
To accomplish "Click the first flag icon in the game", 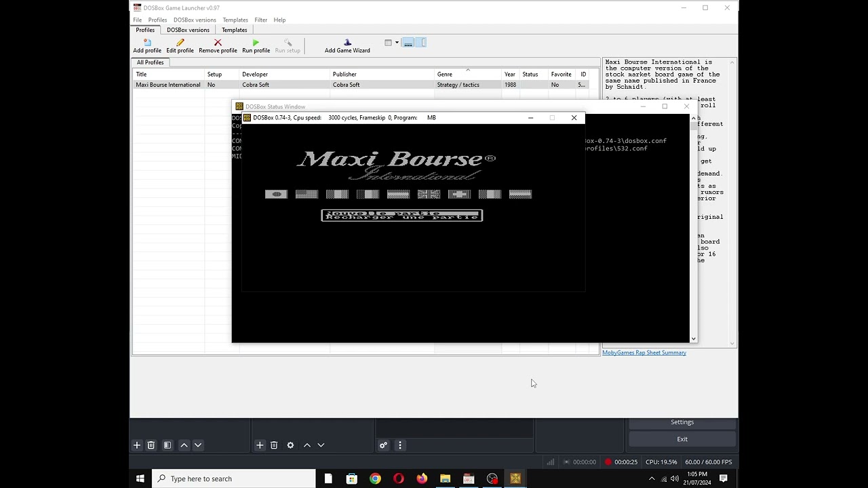I will click(x=276, y=194).
